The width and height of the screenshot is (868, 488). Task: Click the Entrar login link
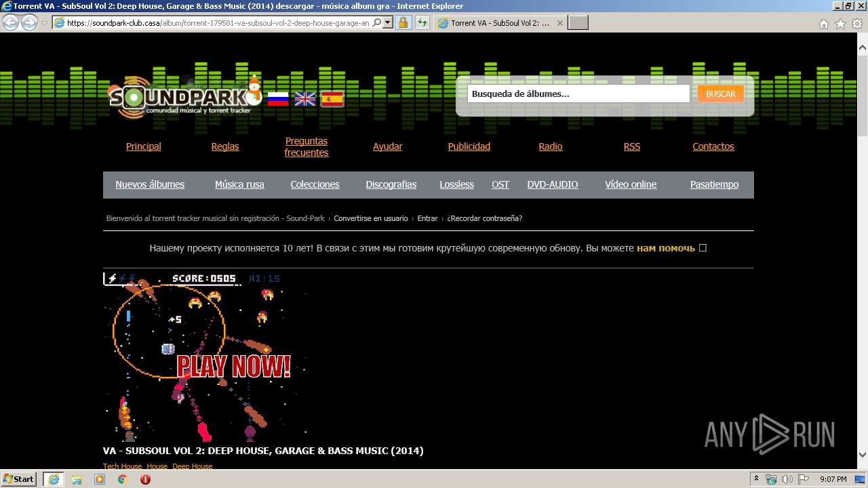(x=427, y=218)
